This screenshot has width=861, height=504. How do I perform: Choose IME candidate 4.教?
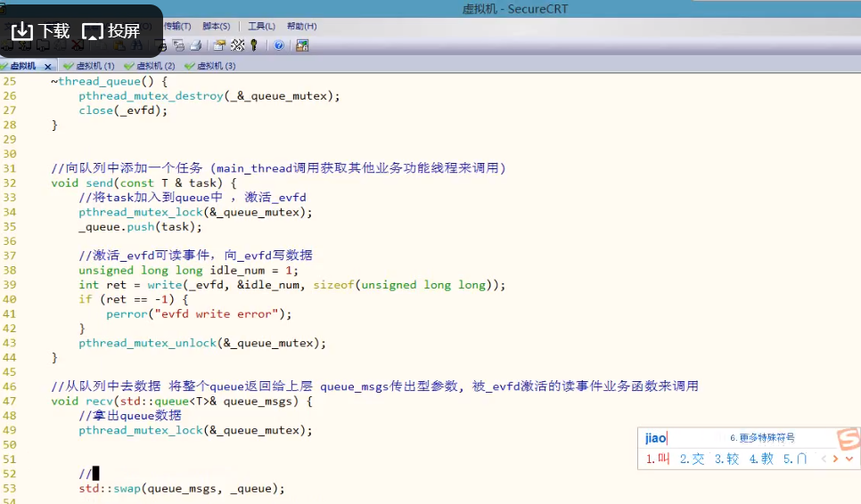[x=761, y=459]
